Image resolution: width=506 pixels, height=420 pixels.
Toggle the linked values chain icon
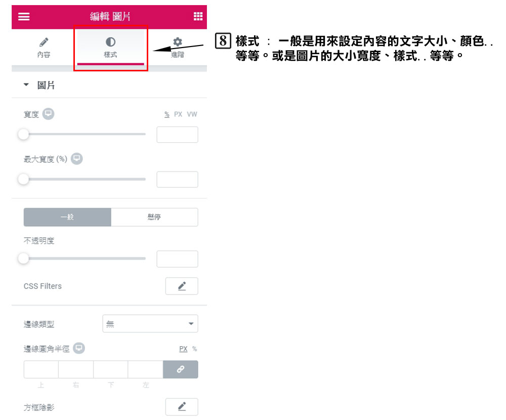pyautogui.click(x=181, y=369)
